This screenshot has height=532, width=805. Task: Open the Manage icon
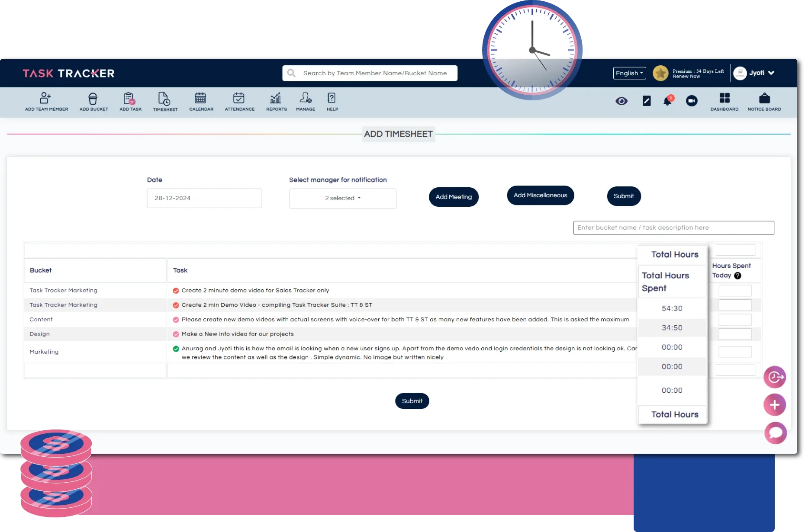coord(305,102)
